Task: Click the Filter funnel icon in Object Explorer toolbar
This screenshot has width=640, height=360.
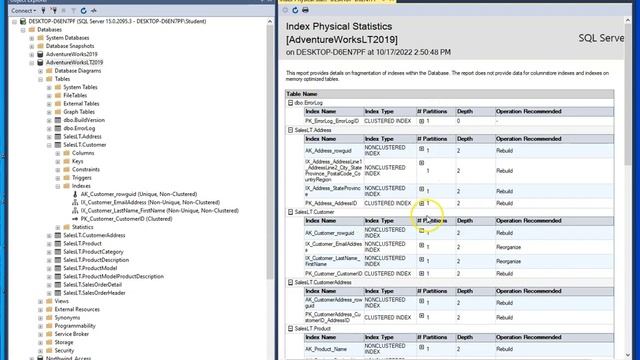Action: tap(73, 11)
